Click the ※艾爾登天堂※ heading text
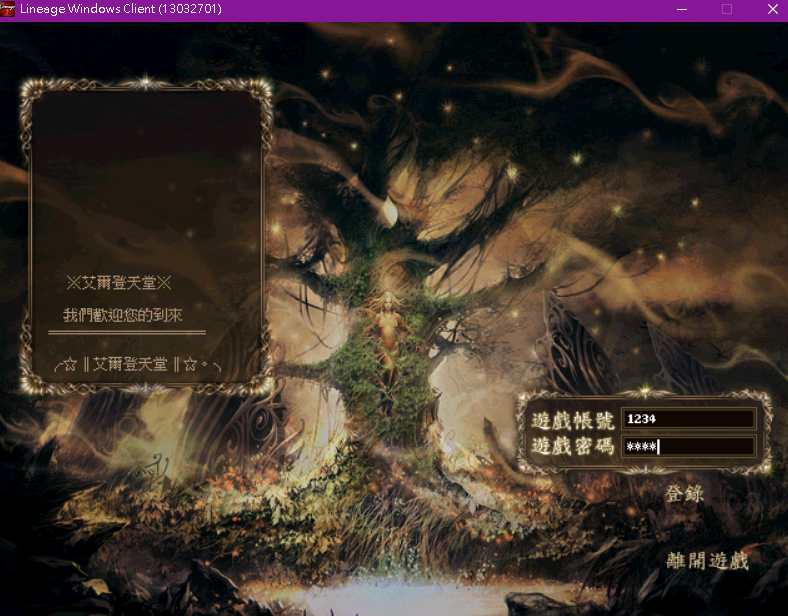The image size is (788, 616). point(119,282)
